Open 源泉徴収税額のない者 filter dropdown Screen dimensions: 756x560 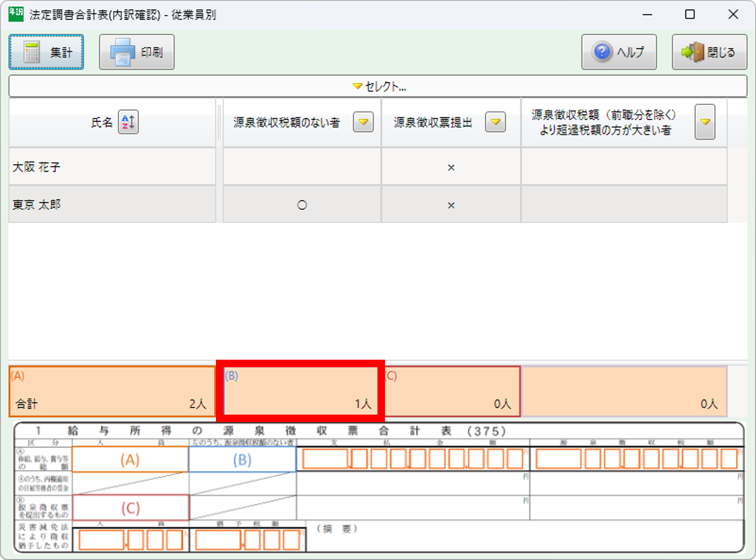tap(363, 122)
